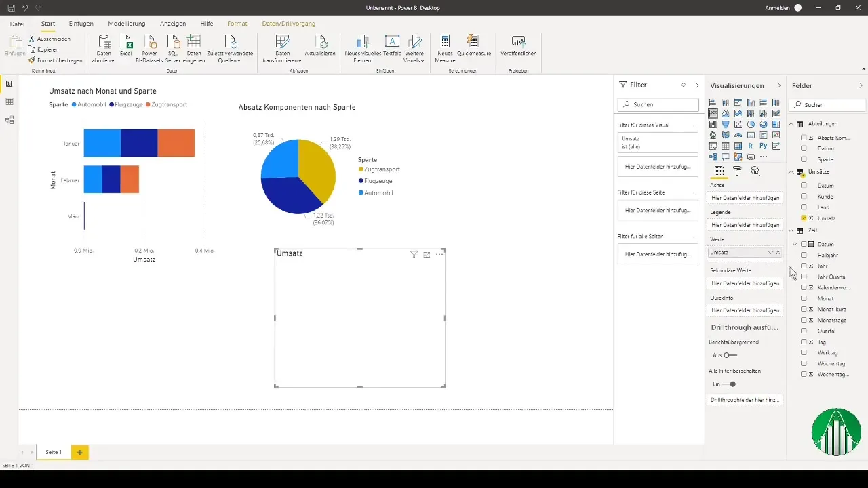Collapse the Abteilungen table
This screenshot has width=868, height=488.
791,124
